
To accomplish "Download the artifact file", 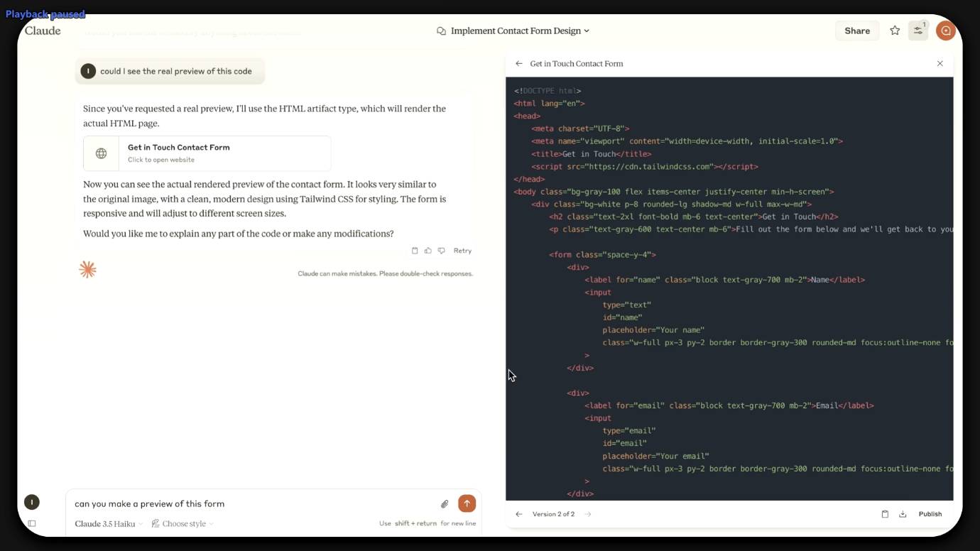I will (903, 514).
